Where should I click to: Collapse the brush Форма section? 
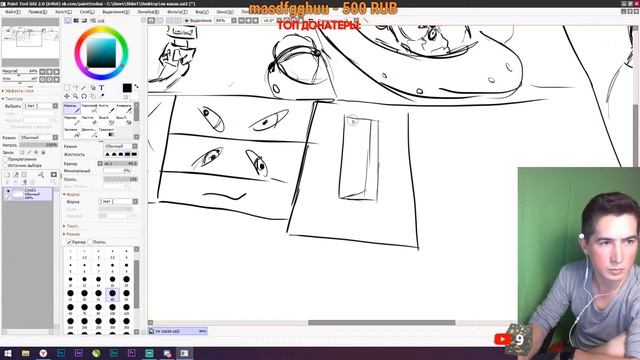pos(71,195)
